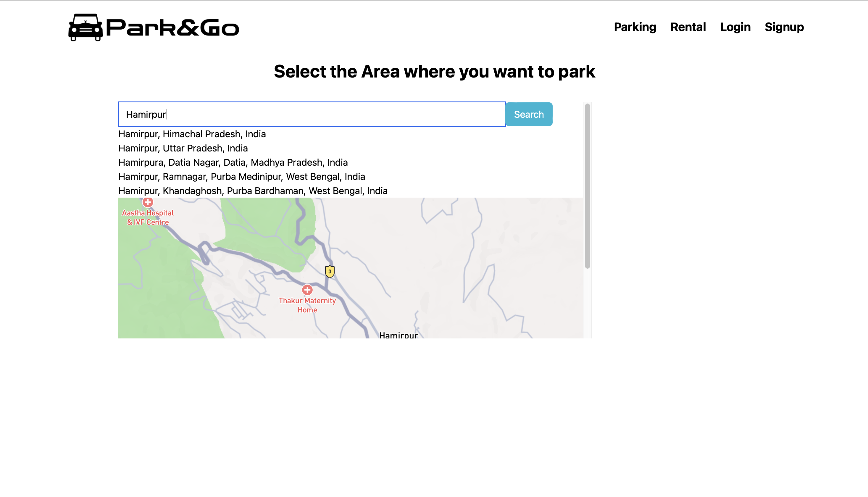The width and height of the screenshot is (868, 497).
Task: Click the heading Select the Area where you want to park
Action: pos(434,72)
